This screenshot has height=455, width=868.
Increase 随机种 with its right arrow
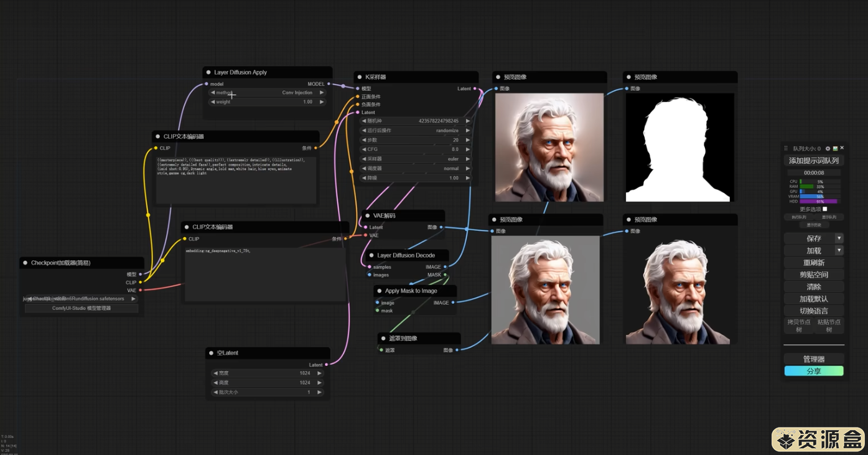click(x=467, y=121)
